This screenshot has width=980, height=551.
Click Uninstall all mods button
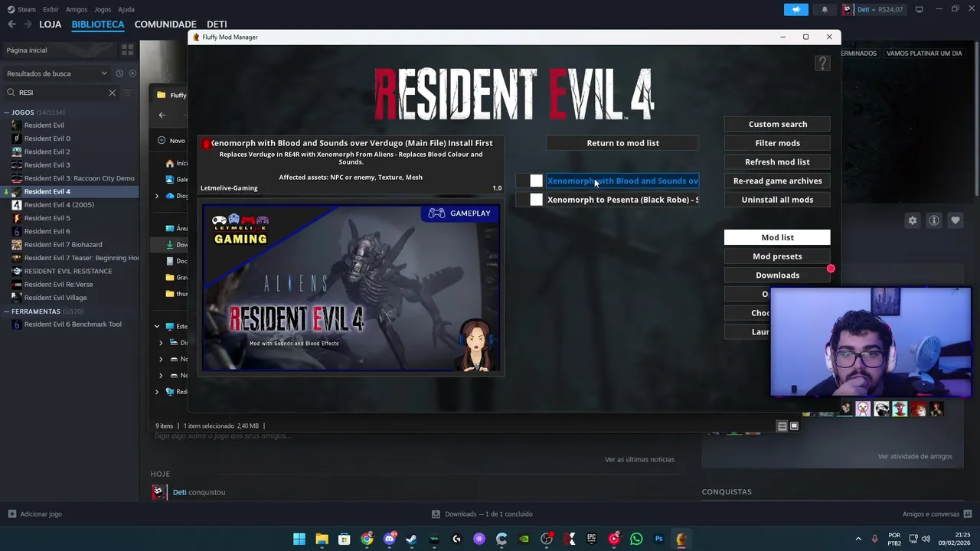pyautogui.click(x=777, y=200)
